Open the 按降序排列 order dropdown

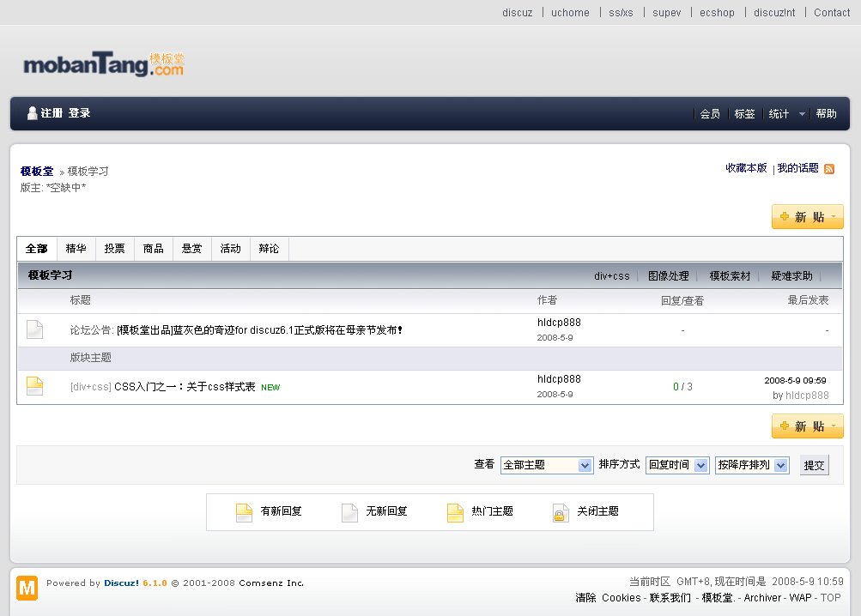(752, 465)
